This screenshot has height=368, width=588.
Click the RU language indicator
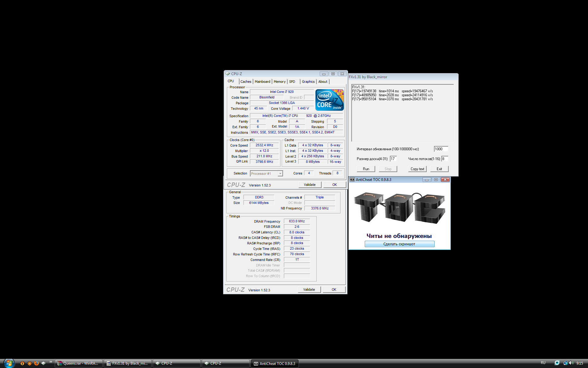(543, 363)
